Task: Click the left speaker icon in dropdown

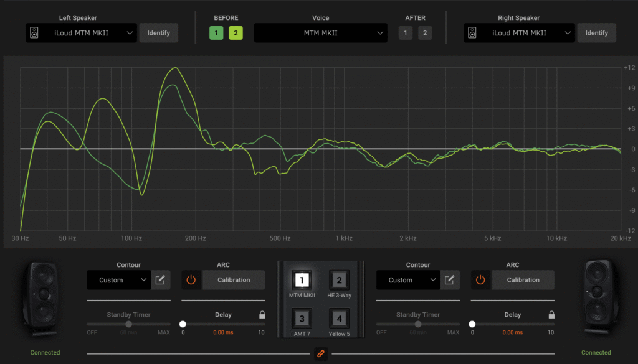Action: tap(34, 33)
